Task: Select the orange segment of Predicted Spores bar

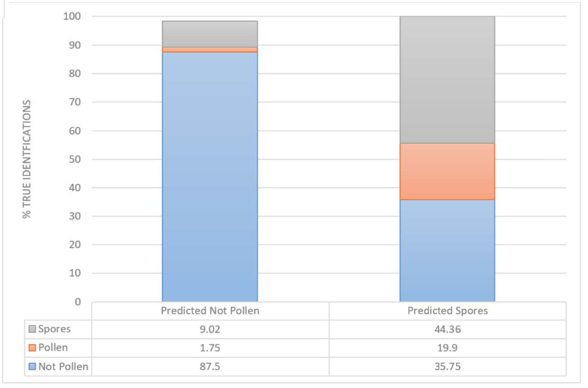Action: click(447, 171)
